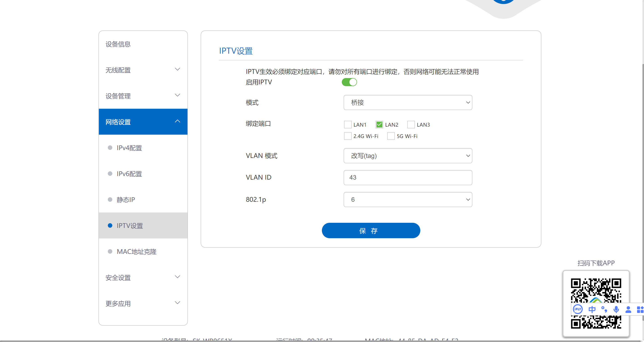Expand the 无线配置 menu section
Viewport: 644px width, 342px height.
[143, 70]
